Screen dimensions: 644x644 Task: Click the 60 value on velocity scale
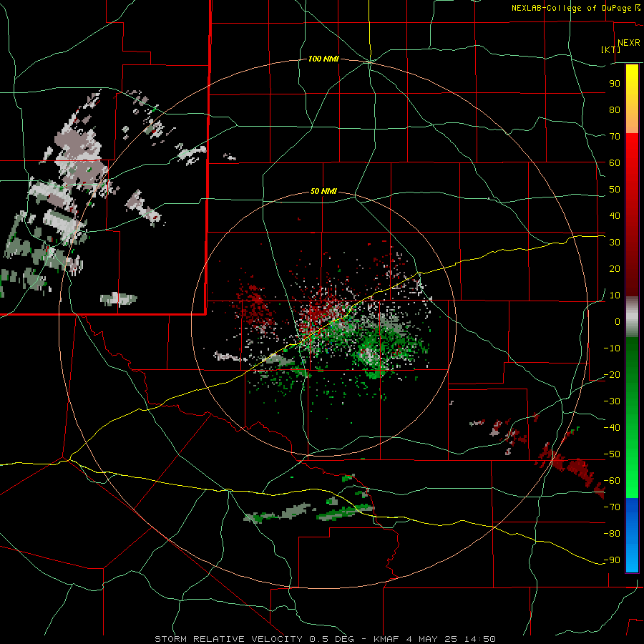click(615, 162)
